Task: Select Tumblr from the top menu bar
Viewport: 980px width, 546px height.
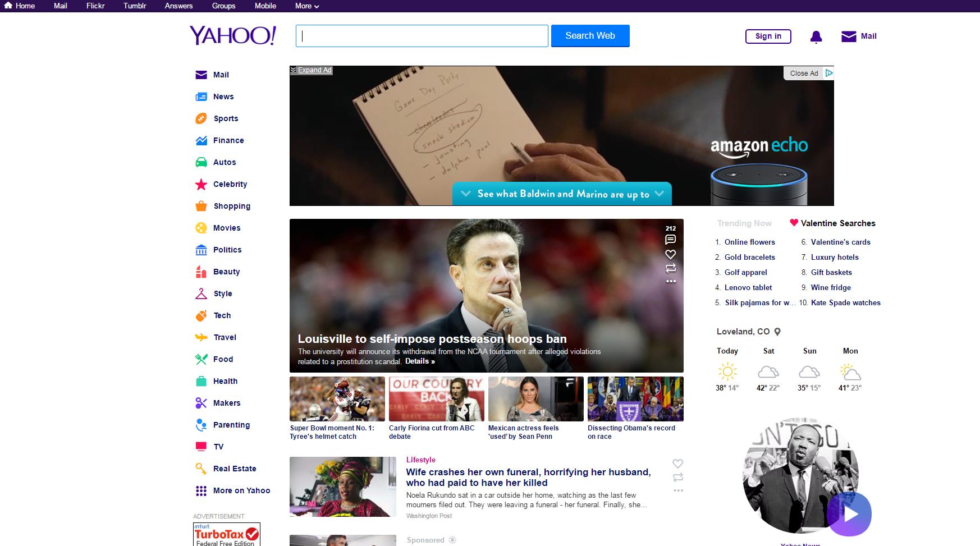Action: pyautogui.click(x=134, y=6)
